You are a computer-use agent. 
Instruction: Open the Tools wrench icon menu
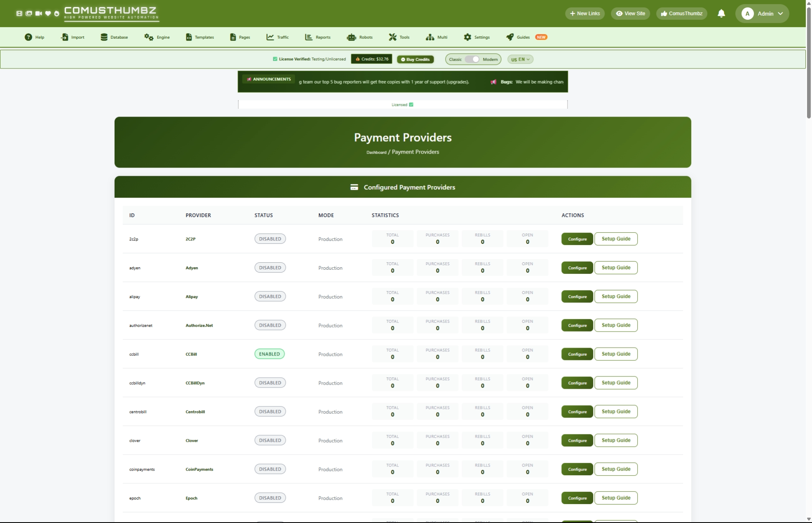pyautogui.click(x=392, y=37)
